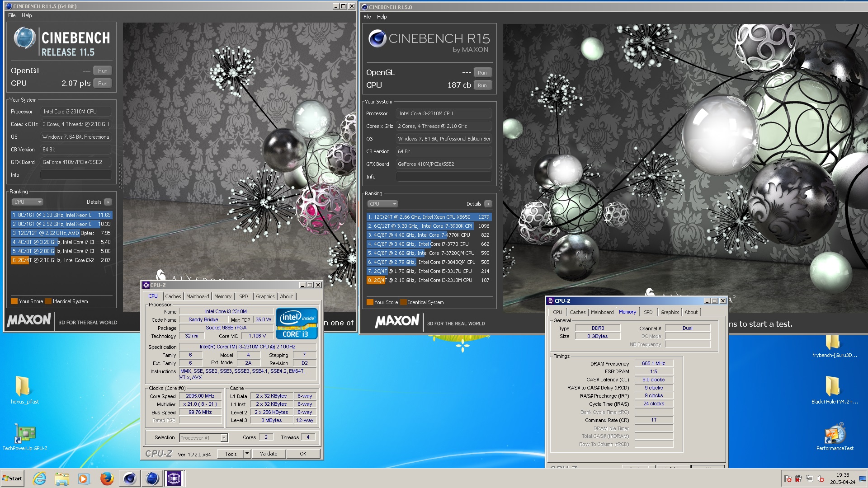Click Tools button in CPU-Z
The image size is (868, 488).
tap(231, 454)
